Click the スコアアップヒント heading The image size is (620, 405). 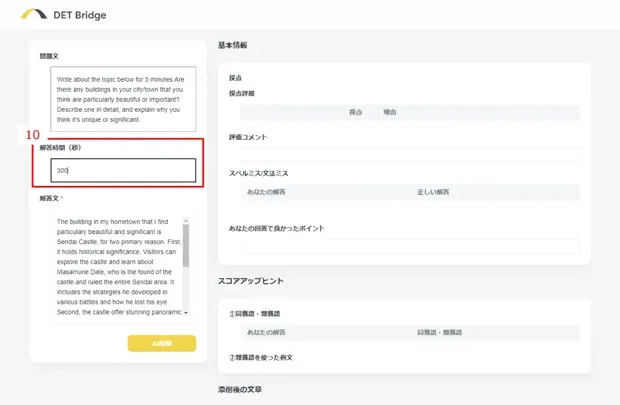(x=251, y=281)
